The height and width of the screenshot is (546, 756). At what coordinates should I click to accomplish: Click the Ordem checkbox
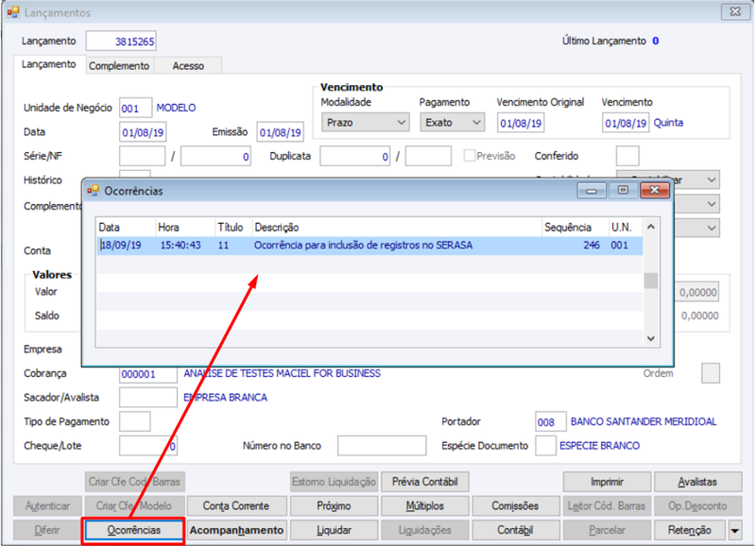coord(711,373)
